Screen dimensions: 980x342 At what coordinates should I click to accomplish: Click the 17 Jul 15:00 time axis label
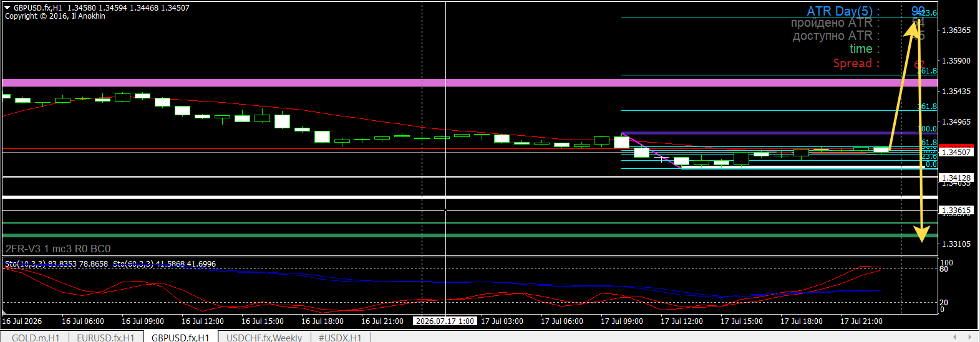(742, 321)
